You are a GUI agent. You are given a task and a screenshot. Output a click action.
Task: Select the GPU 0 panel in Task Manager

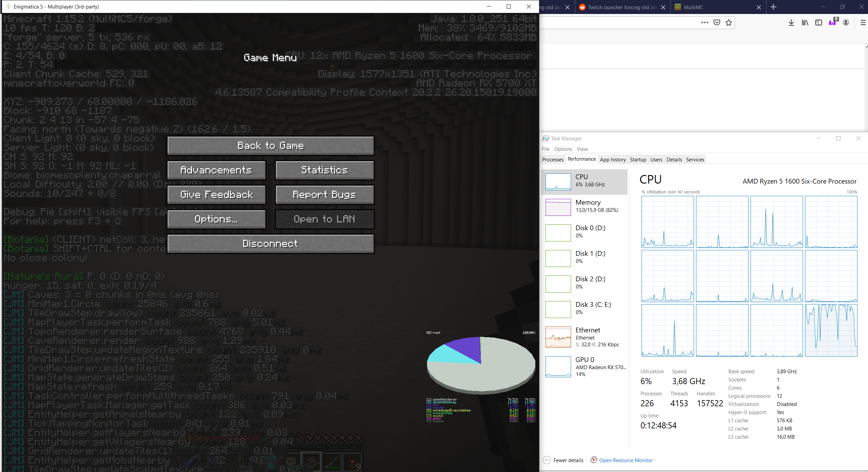[584, 366]
